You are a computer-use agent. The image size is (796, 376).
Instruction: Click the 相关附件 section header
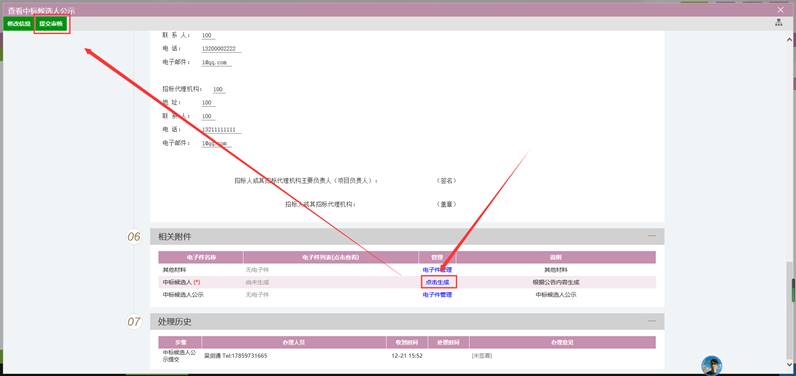pyautogui.click(x=407, y=236)
